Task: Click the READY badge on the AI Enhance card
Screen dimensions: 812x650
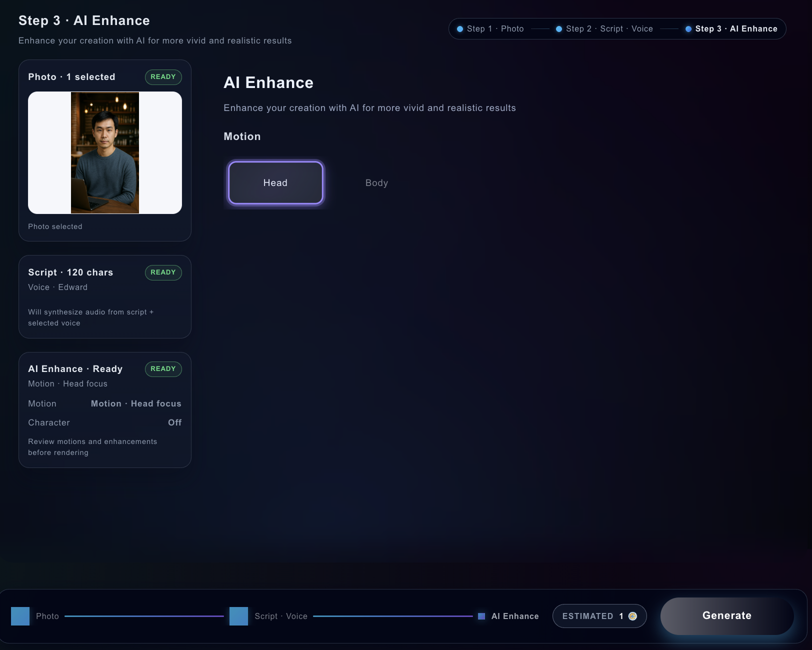Action: (x=163, y=369)
